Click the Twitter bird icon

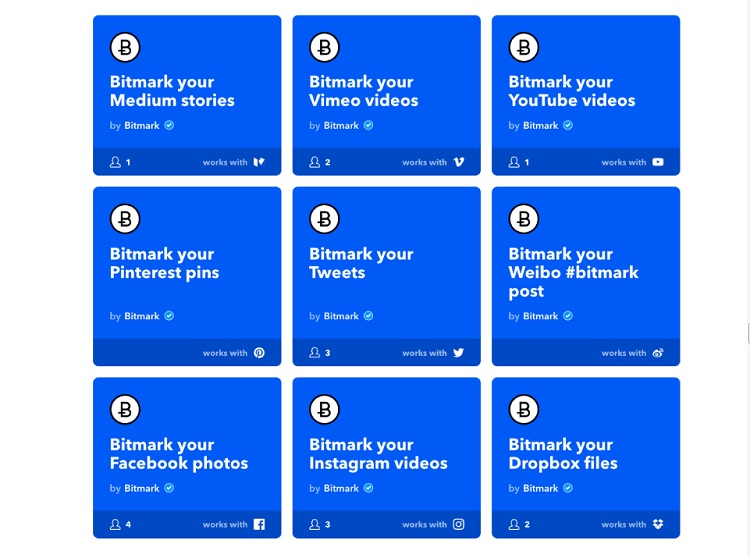(x=458, y=353)
